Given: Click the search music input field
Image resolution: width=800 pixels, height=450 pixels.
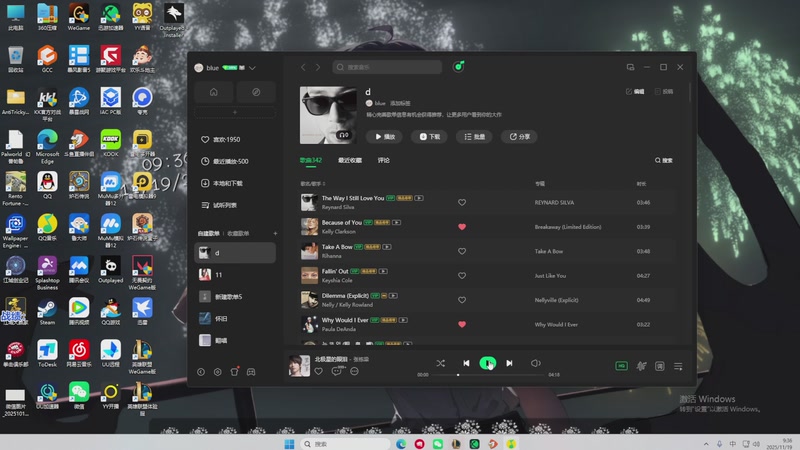Looking at the screenshot, I should tap(387, 67).
